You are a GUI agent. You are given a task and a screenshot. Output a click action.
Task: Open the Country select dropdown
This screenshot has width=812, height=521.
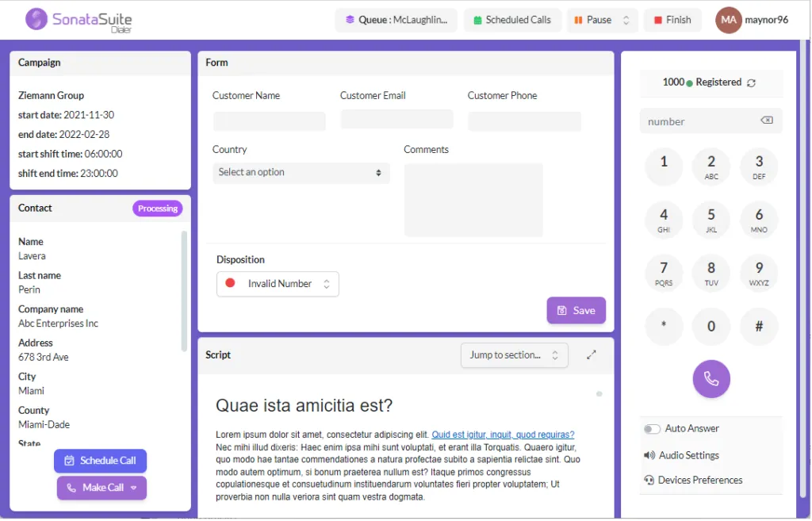[301, 172]
